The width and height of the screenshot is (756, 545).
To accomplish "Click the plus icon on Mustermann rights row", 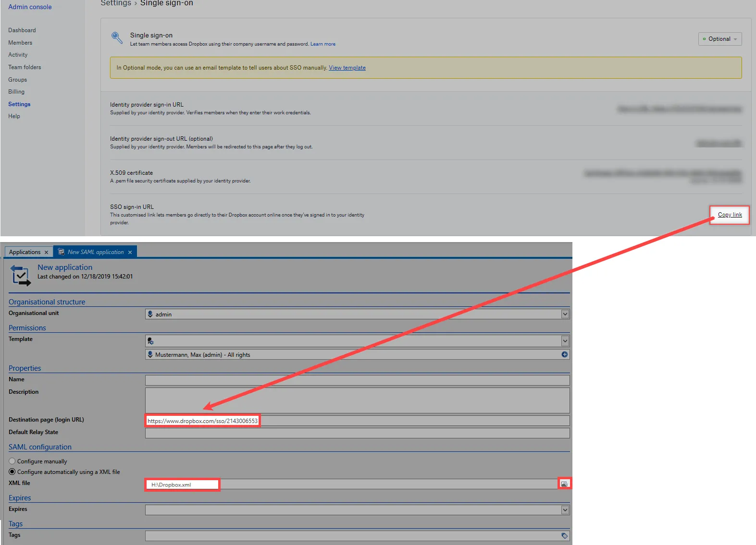I will coord(565,354).
